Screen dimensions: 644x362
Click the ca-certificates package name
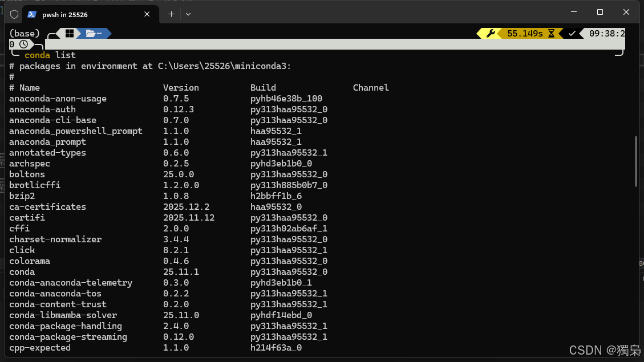click(x=48, y=207)
